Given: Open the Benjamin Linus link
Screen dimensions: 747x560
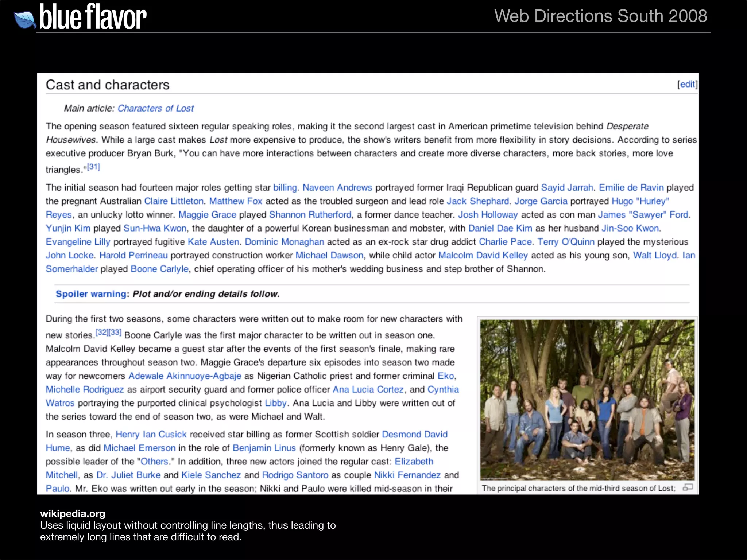Looking at the screenshot, I should [x=264, y=448].
